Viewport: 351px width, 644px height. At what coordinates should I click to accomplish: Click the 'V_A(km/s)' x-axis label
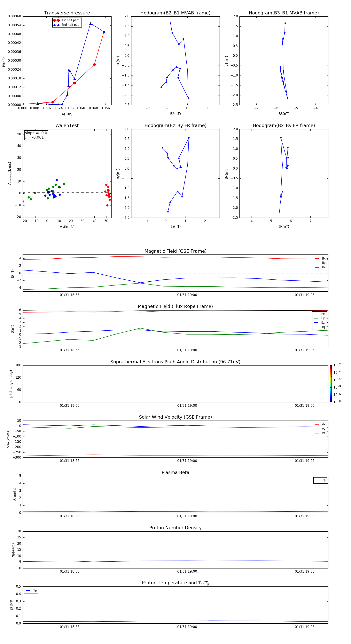67,227
